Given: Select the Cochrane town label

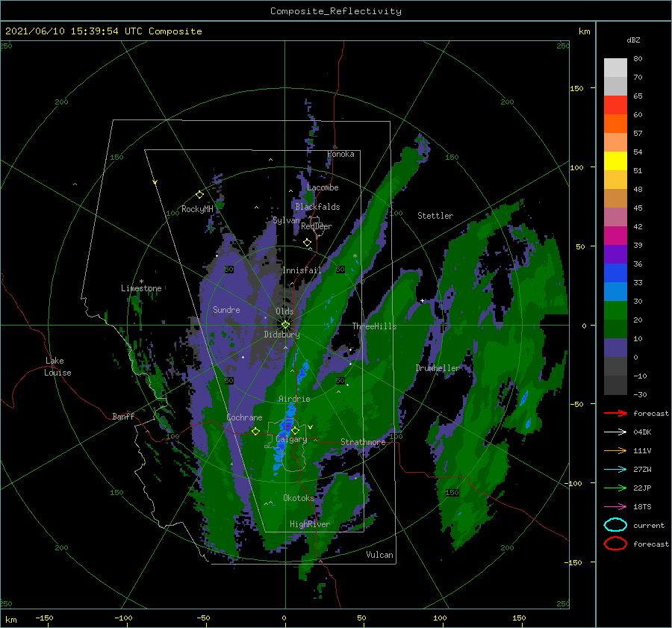Looking at the screenshot, I should [x=244, y=417].
